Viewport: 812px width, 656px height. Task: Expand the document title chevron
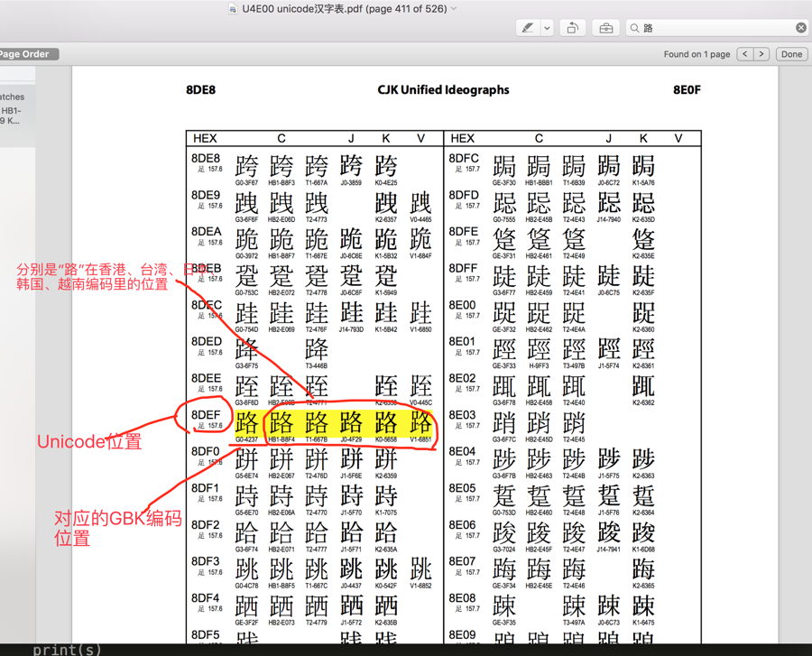pos(454,9)
